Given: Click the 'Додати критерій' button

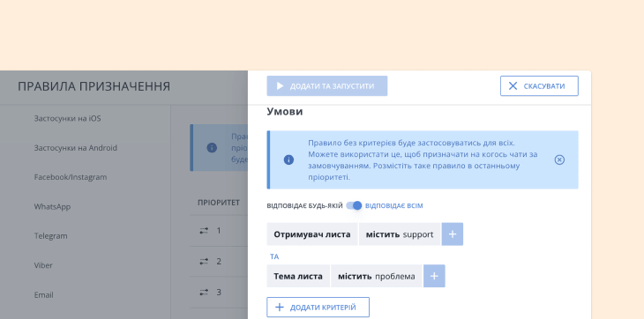Looking at the screenshot, I should tap(318, 308).
